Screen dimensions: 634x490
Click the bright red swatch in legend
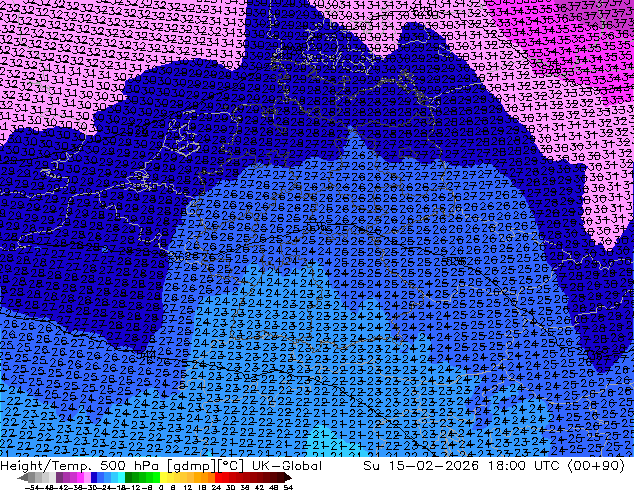(218, 477)
